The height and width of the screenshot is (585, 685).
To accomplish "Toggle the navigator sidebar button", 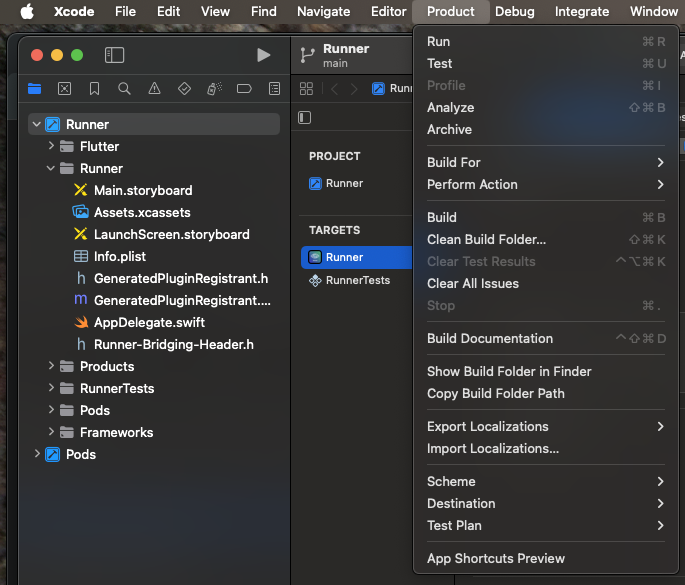I will 114,55.
